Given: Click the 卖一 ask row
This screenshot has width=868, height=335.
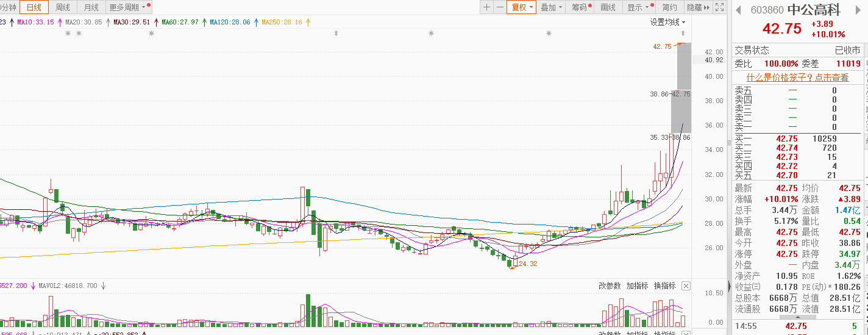Looking at the screenshot, I should pos(797,127).
